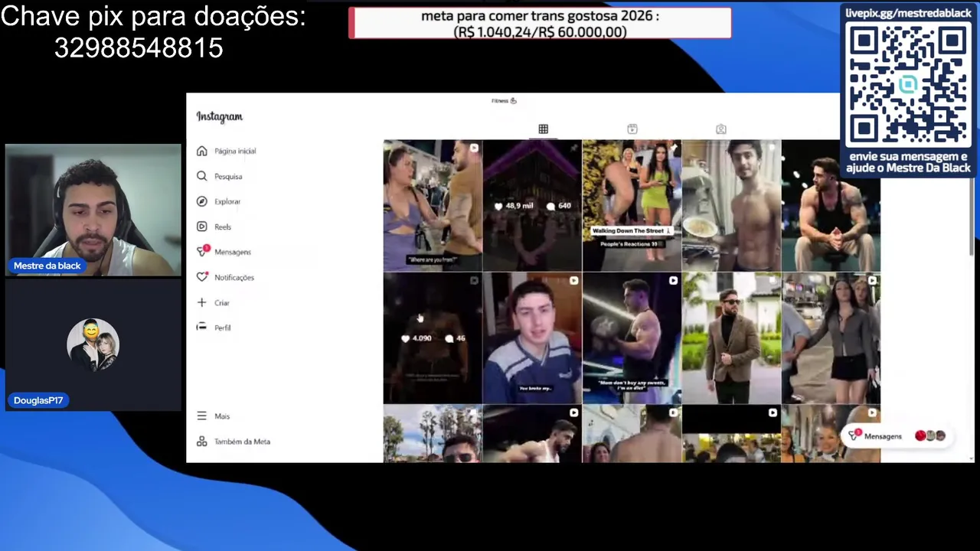Click the DouglasP17 name tag

pos(38,400)
